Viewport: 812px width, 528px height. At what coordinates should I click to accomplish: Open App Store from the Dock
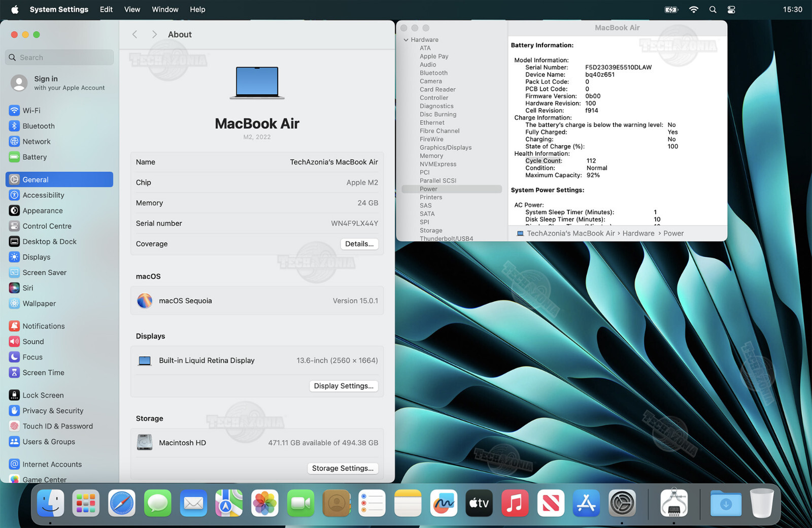[586, 503]
